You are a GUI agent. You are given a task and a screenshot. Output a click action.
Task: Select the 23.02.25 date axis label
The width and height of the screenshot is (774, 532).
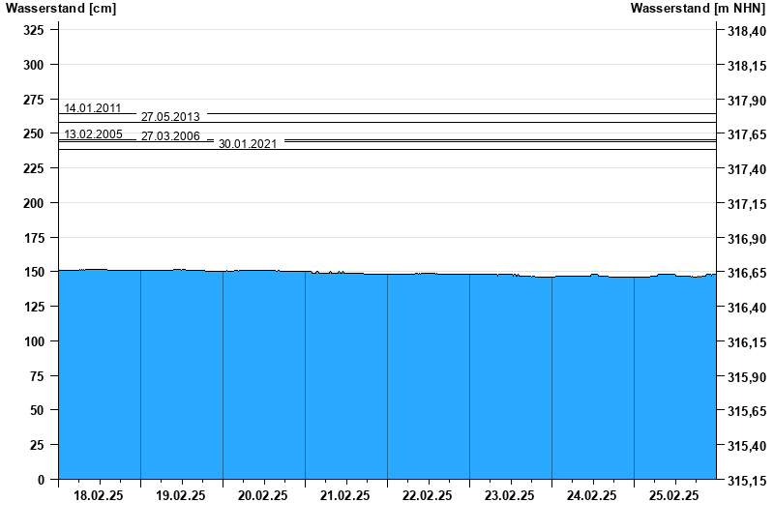[x=510, y=495]
